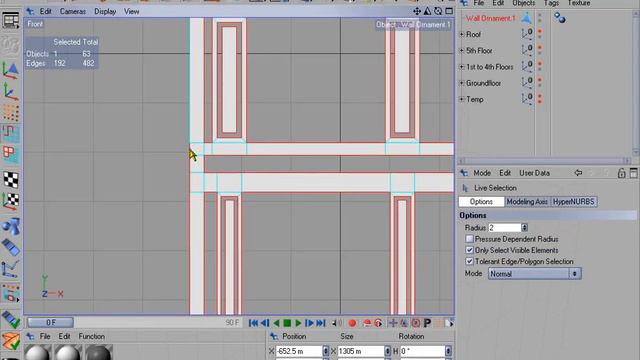Click the red Record keyframe button
The height and width of the screenshot is (360, 640).
pos(352,323)
